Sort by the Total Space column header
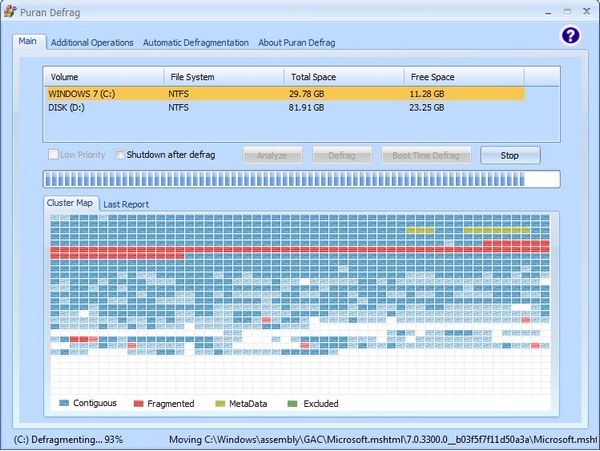 click(x=344, y=77)
